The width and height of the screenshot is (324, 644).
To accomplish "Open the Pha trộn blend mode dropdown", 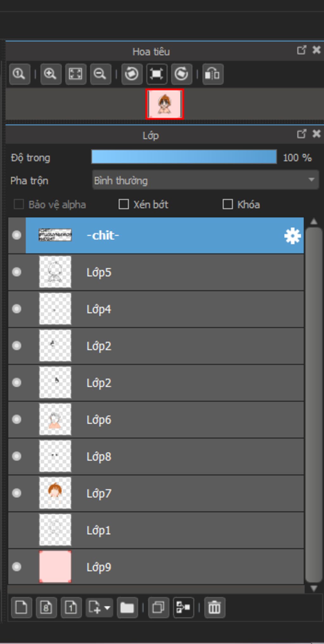I will click(205, 180).
